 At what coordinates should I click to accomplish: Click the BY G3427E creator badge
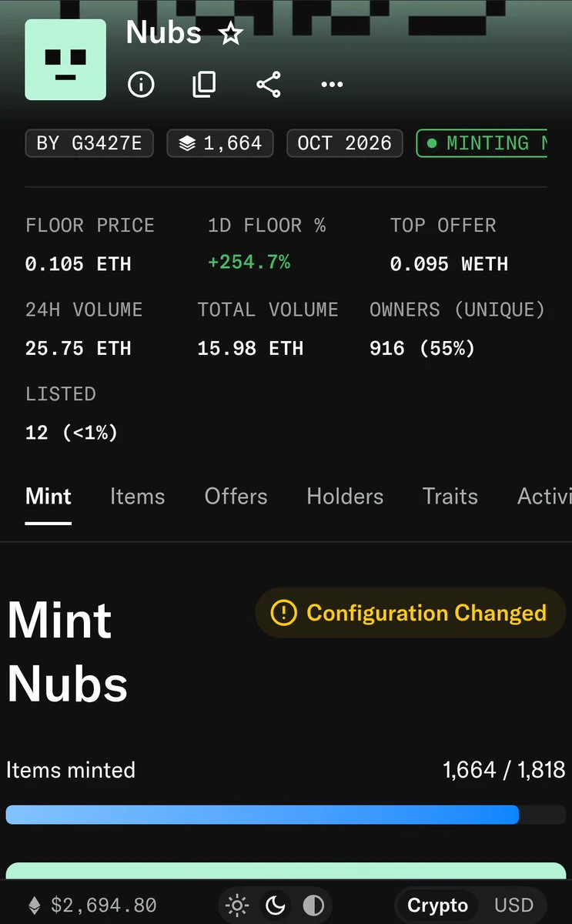coord(89,143)
